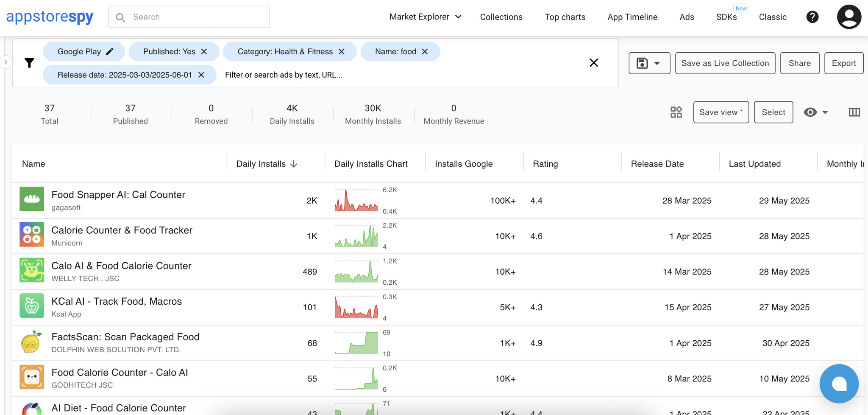
Task: Open the chat support bubble
Action: [839, 384]
